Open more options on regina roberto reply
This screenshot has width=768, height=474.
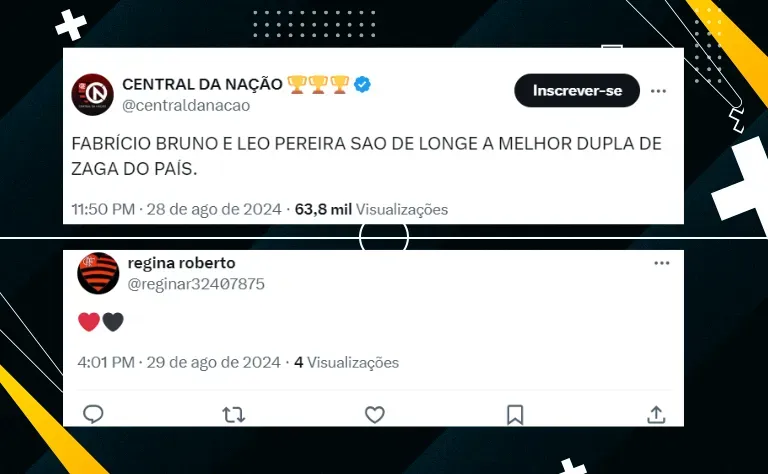(x=662, y=263)
